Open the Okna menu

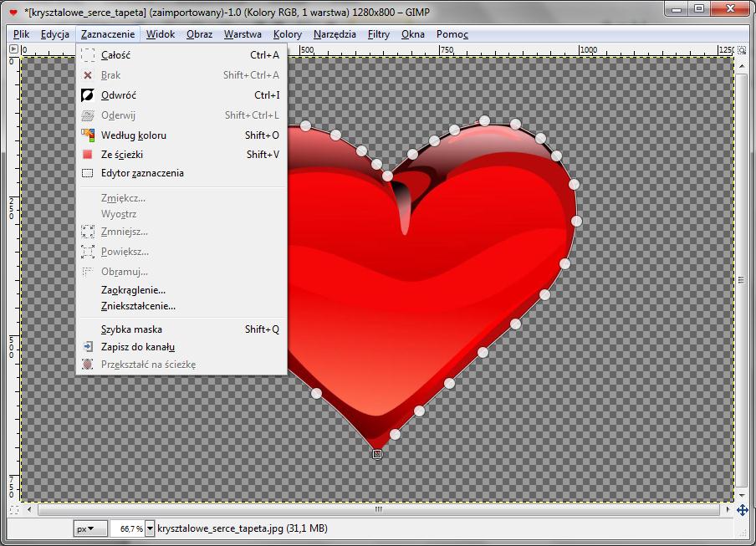pyautogui.click(x=413, y=34)
